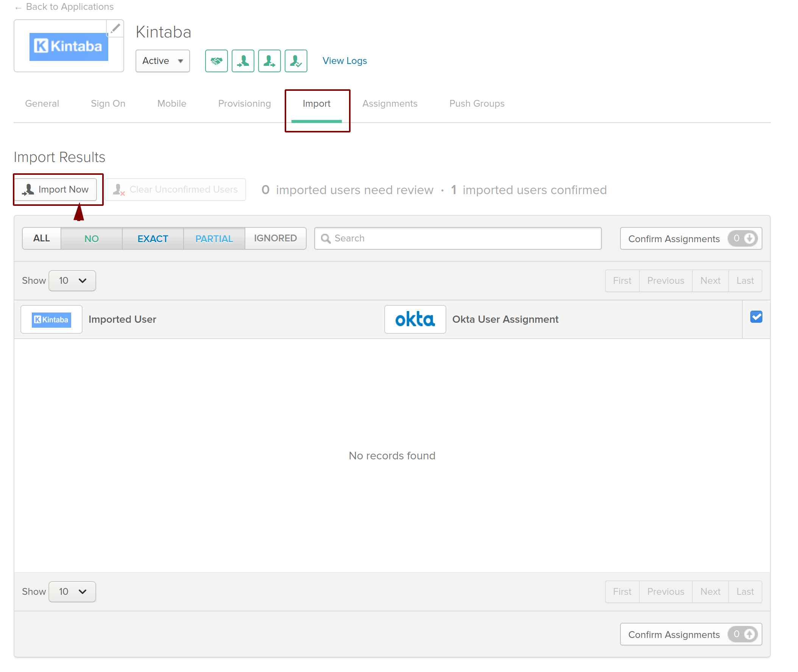Open the top Show 10 rows dropdown
This screenshot has width=798, height=672.
(x=72, y=281)
